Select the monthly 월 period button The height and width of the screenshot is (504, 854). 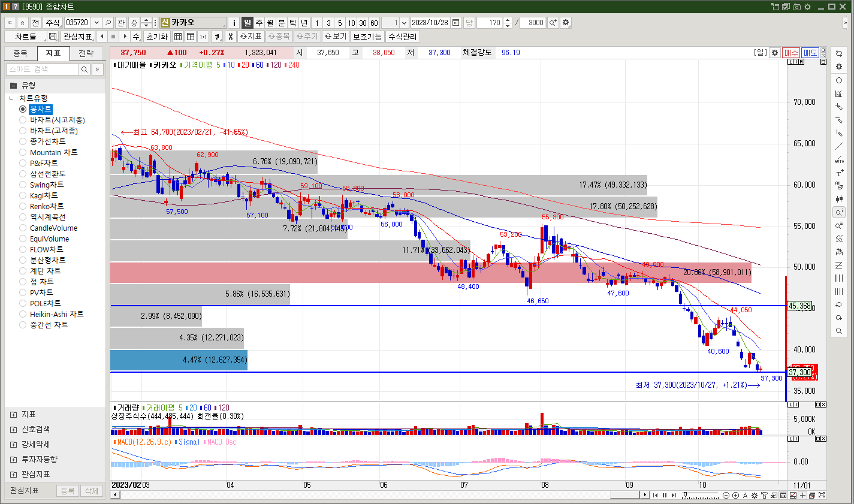(x=270, y=23)
